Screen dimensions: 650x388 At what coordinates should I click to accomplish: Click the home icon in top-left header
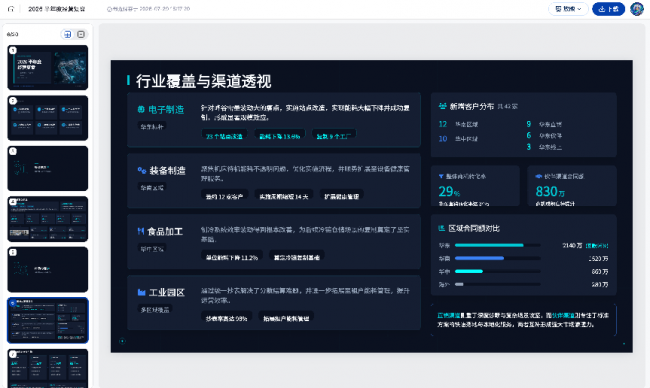pos(11,9)
